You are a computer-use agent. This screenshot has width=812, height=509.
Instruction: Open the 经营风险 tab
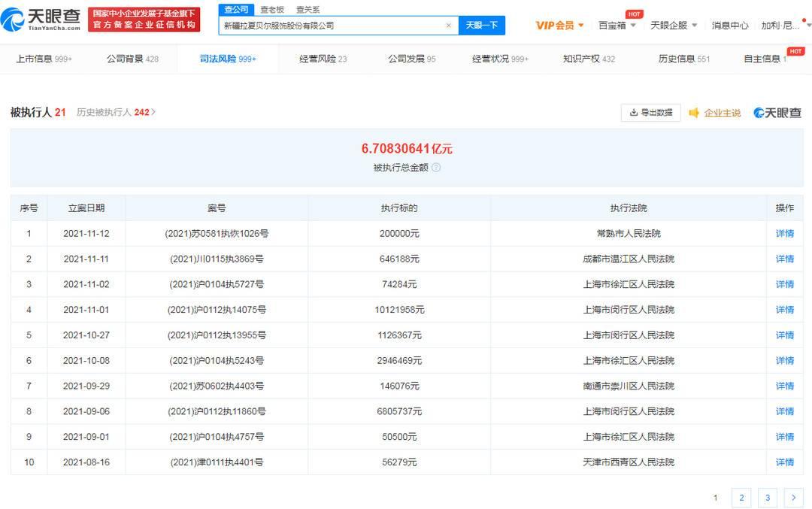[323, 59]
